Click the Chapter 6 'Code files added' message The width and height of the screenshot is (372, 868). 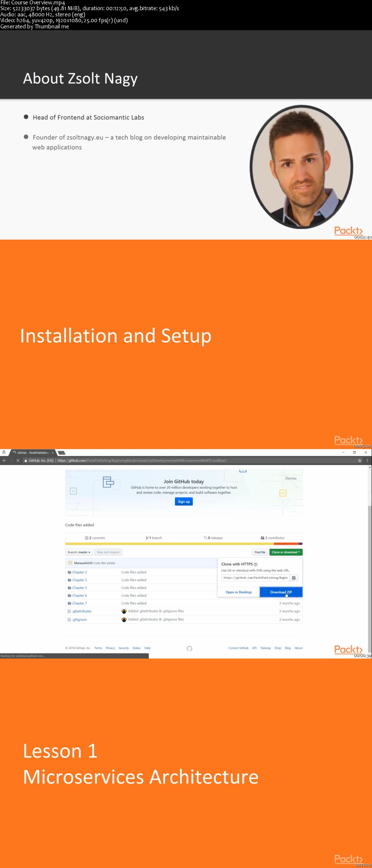[134, 595]
